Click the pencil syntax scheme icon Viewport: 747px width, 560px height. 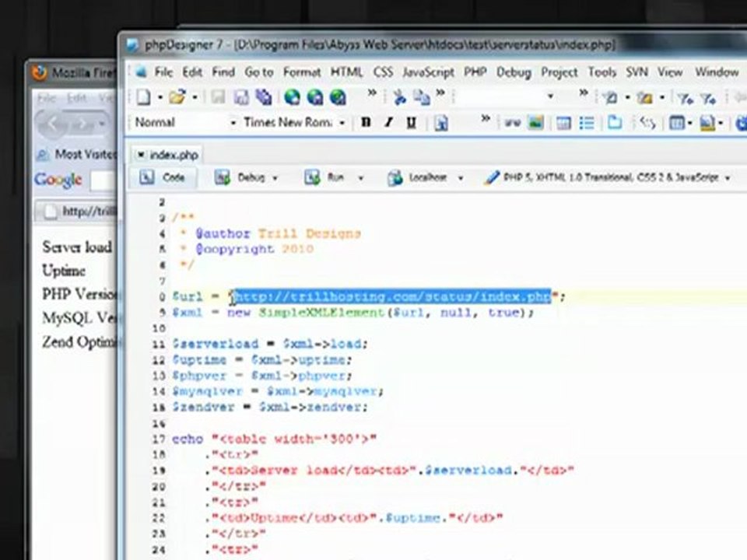[x=491, y=177]
